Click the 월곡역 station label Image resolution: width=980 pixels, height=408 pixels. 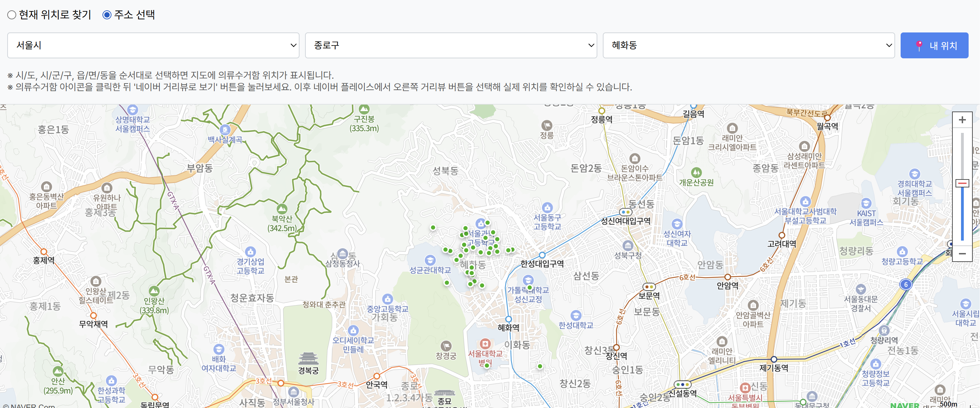(827, 126)
